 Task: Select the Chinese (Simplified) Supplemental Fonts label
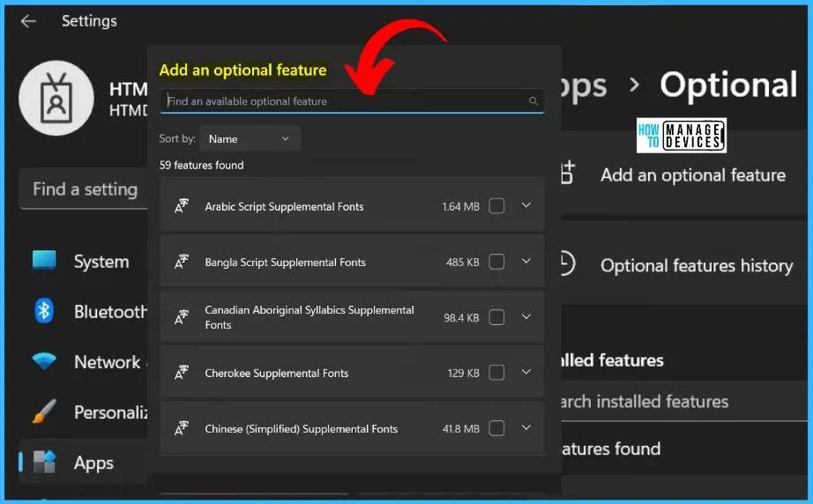click(x=302, y=429)
